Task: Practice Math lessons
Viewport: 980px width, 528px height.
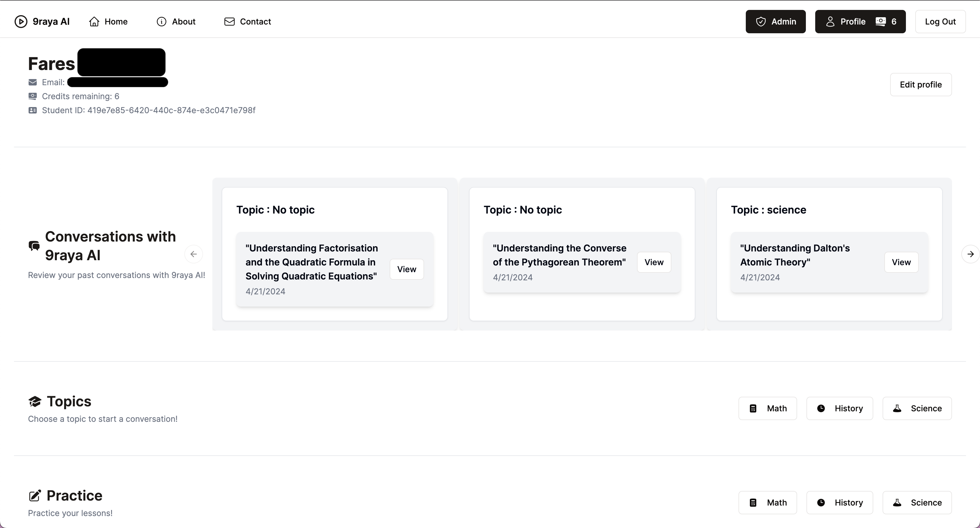Action: 767,503
